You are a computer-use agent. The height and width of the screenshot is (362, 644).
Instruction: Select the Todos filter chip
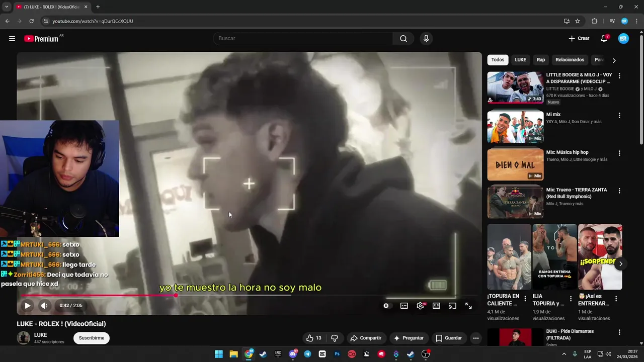tap(498, 60)
